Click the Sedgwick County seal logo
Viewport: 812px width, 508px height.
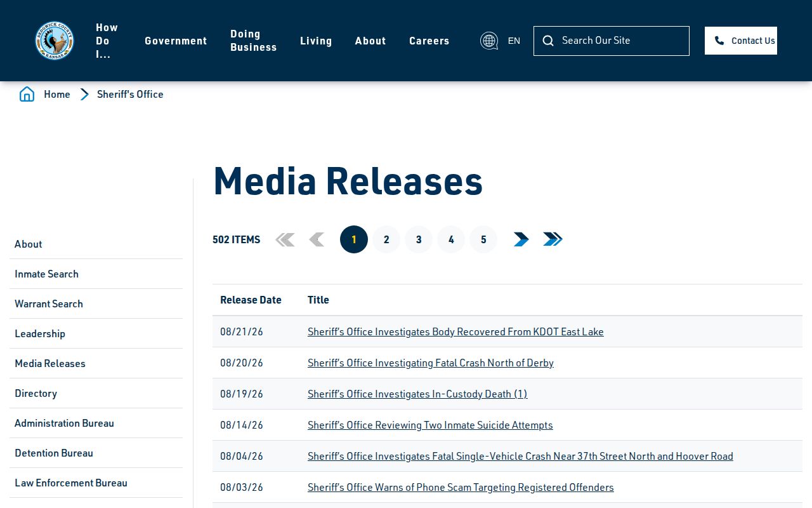(55, 41)
